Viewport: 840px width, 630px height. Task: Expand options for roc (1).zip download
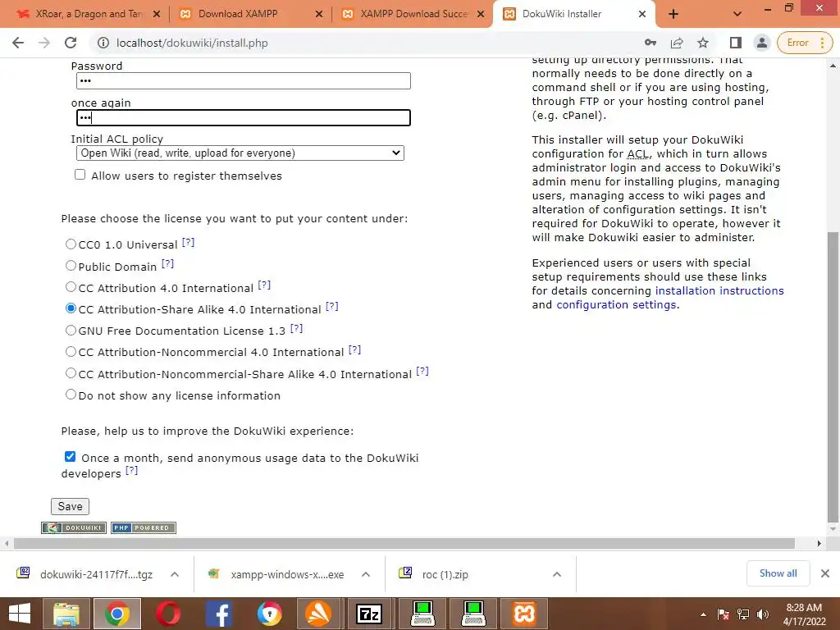(x=557, y=574)
